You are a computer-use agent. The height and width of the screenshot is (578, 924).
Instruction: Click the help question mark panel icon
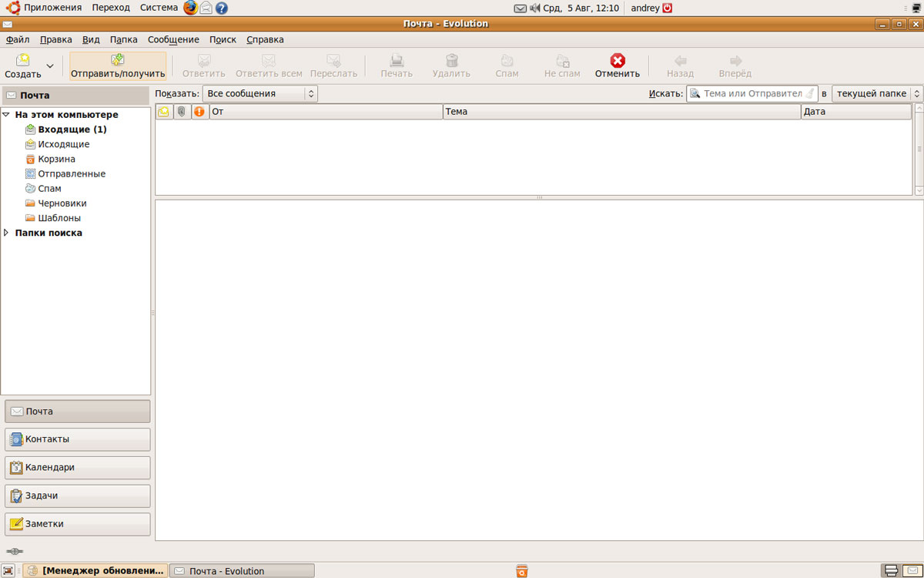221,8
